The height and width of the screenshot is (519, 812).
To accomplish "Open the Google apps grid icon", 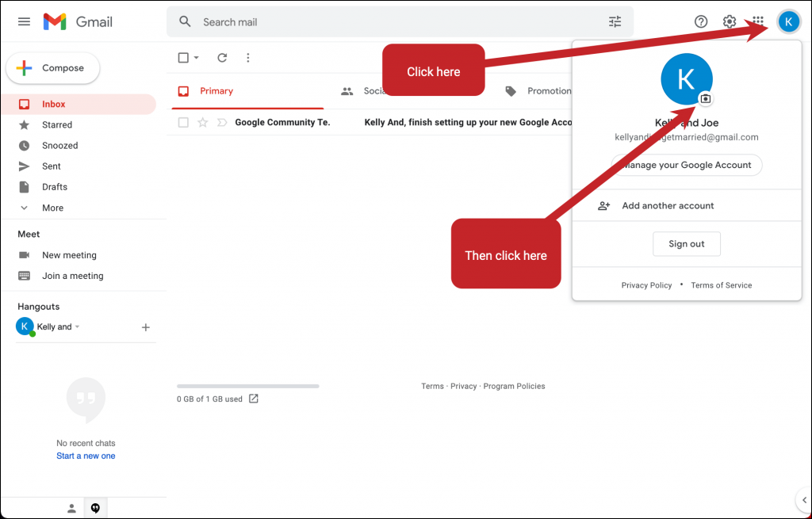I will point(758,21).
